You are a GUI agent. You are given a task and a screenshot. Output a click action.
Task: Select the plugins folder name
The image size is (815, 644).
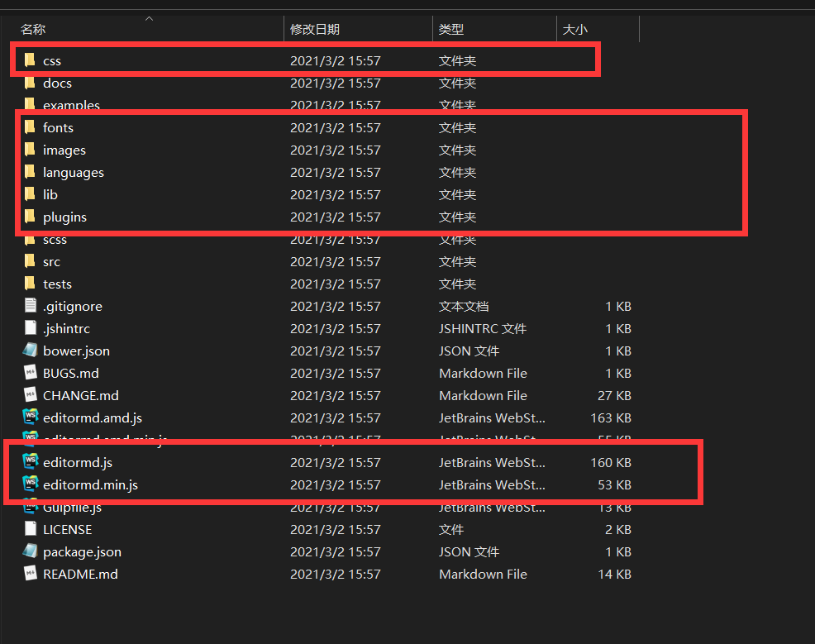click(x=65, y=217)
